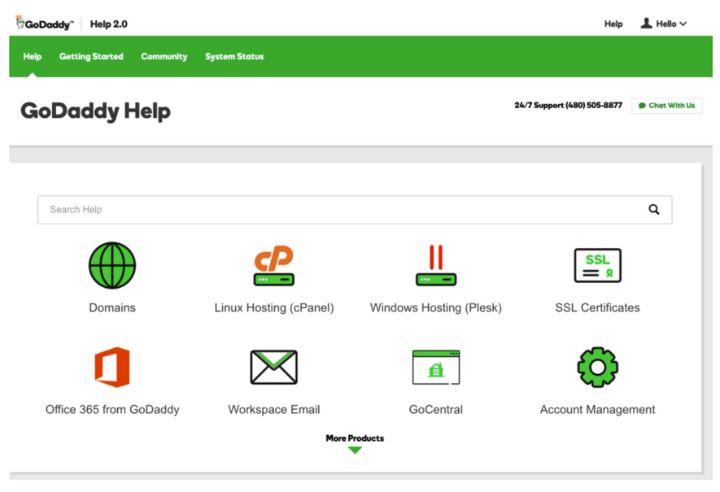Click the user profile silhouette icon
Image resolution: width=720 pixels, height=492 pixels.
click(x=647, y=23)
